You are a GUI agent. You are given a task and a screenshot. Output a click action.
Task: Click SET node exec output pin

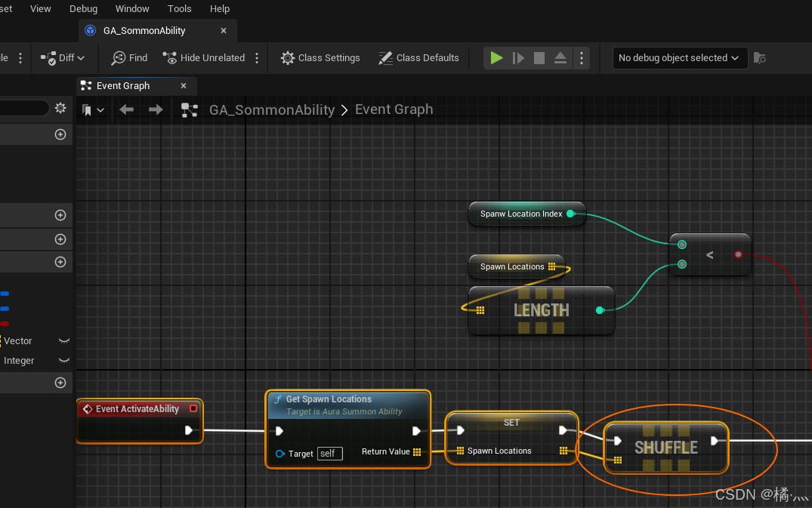(563, 430)
